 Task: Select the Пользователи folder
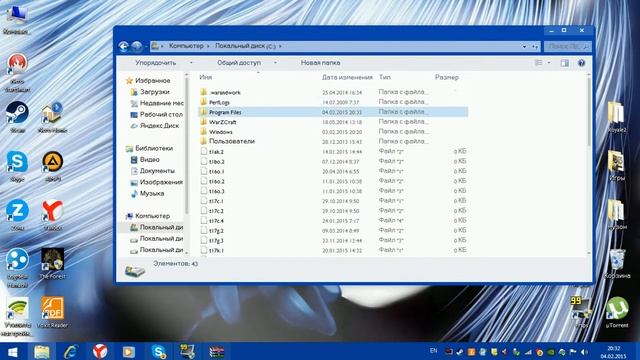click(x=232, y=141)
